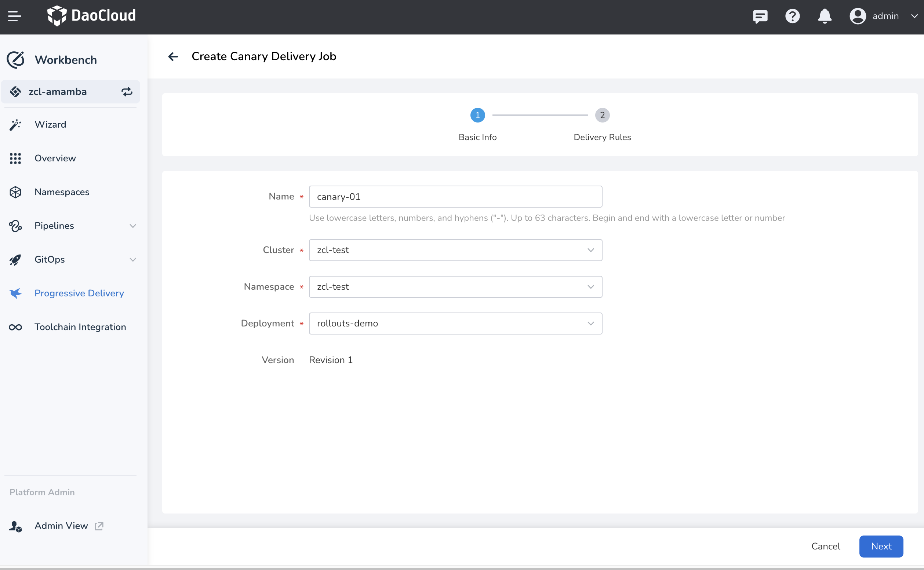This screenshot has width=924, height=570.
Task: Select Namespaces in sidebar
Action: (62, 192)
